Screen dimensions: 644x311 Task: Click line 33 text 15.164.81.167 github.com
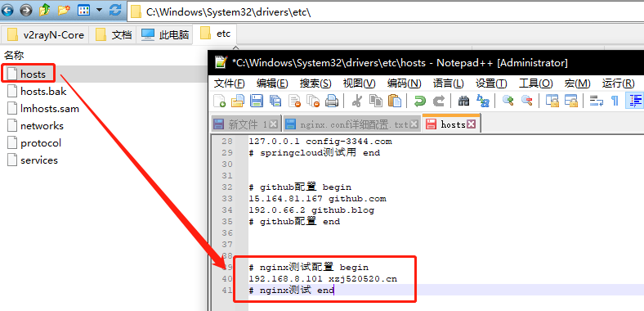[x=317, y=199]
